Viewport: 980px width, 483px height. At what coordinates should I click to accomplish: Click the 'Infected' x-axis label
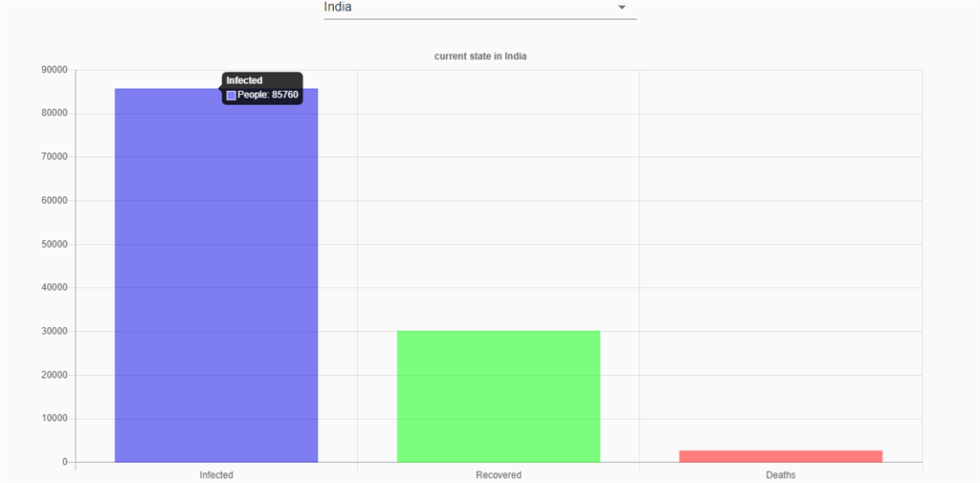click(x=216, y=475)
